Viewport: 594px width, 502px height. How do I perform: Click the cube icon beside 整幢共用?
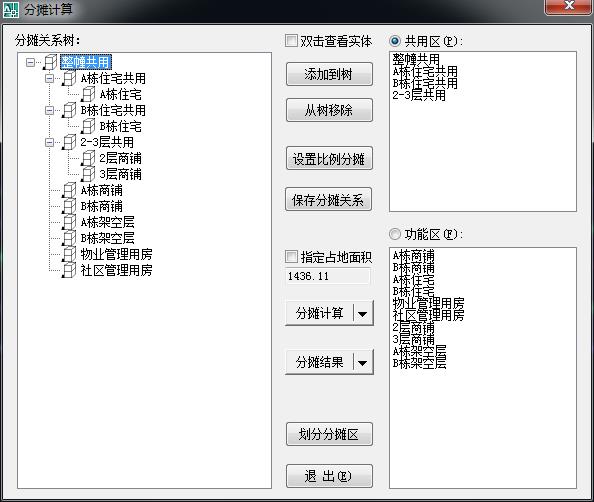click(50, 62)
